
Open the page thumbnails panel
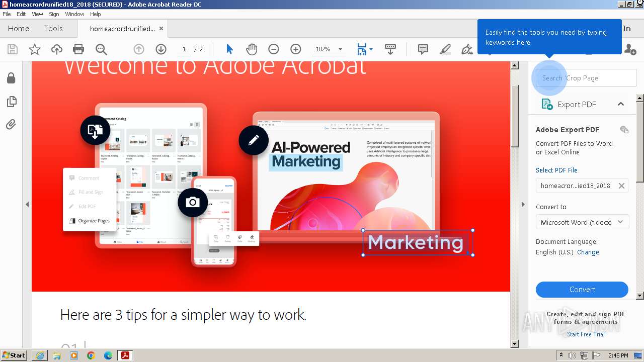(x=11, y=102)
